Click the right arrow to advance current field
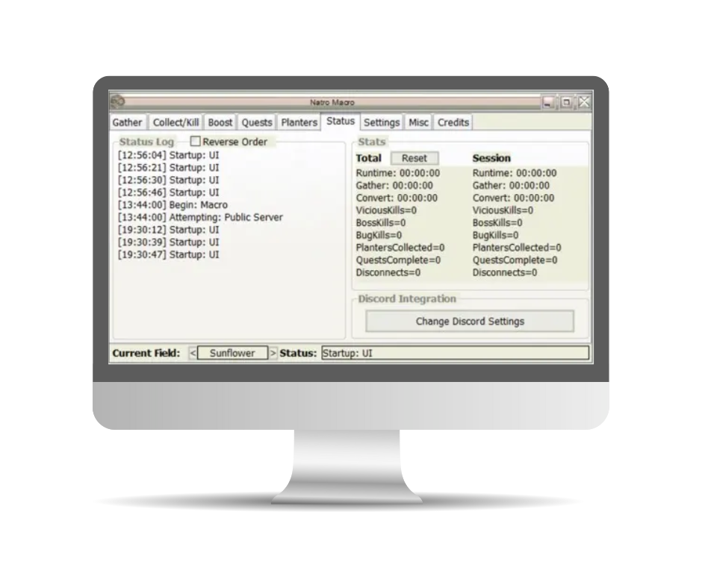Viewport: 702px width, 588px height. [x=274, y=352]
